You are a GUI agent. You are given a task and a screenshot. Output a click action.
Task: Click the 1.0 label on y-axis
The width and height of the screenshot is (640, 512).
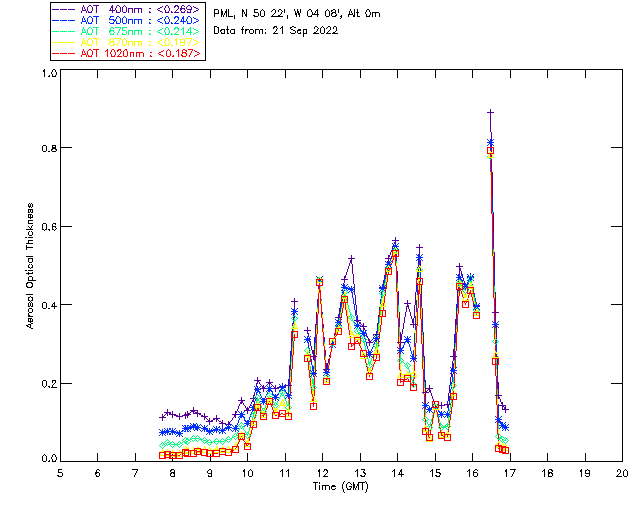pos(49,73)
